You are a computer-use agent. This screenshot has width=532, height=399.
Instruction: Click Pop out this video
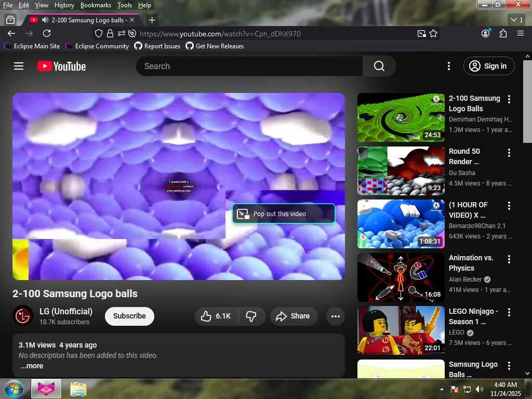click(284, 214)
